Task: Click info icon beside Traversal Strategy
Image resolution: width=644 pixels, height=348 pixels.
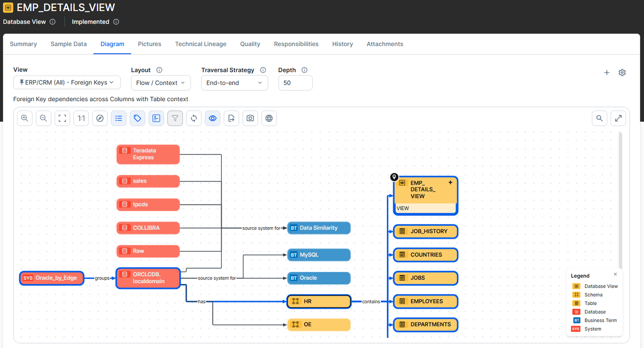Action: click(x=263, y=70)
